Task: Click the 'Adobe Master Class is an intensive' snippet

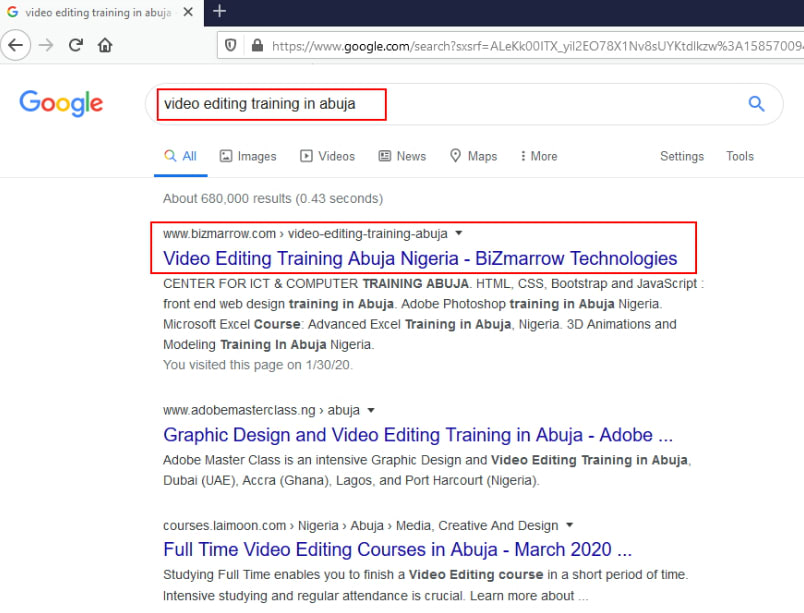Action: coord(427,471)
